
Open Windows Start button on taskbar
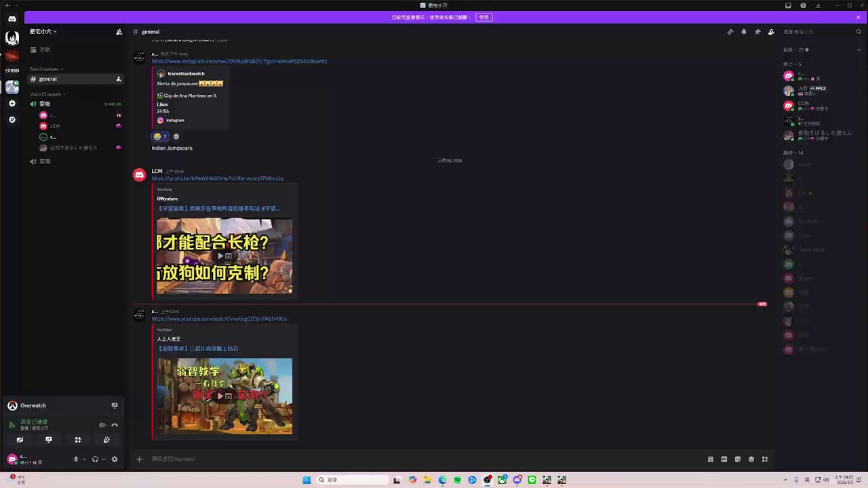coord(307,480)
